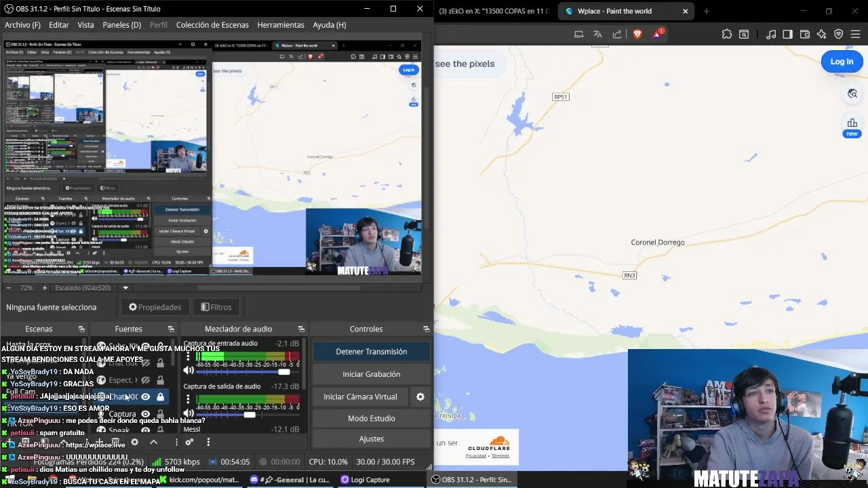Viewport: 868px width, 488px height.
Task: Open Brave playlist music icon
Action: (x=771, y=34)
